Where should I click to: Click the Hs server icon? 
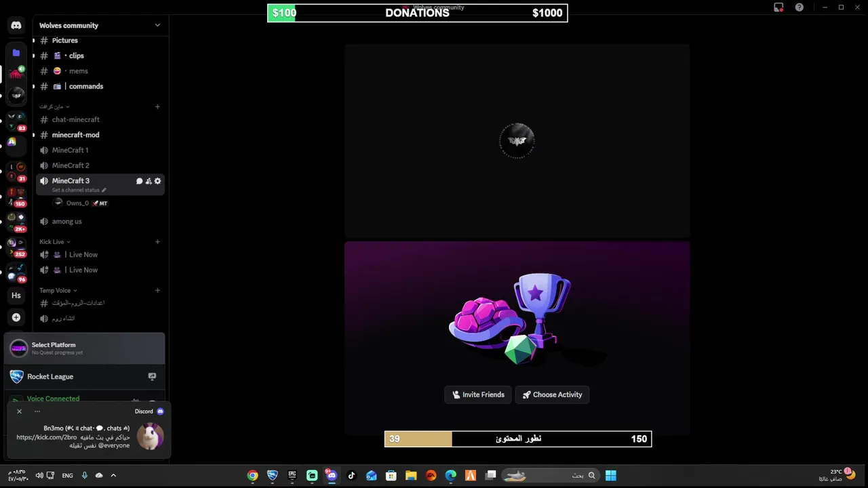point(16,296)
